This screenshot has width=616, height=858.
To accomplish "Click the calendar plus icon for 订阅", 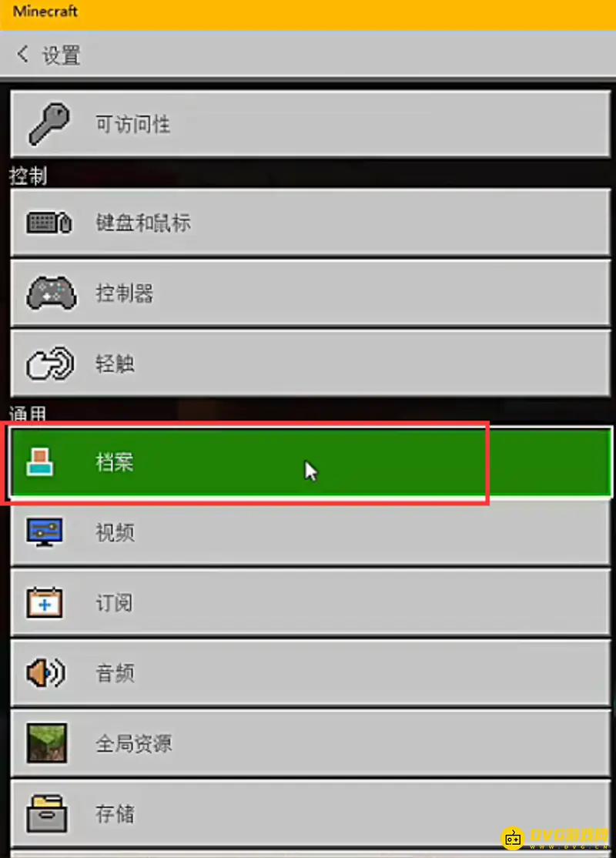I will point(45,602).
